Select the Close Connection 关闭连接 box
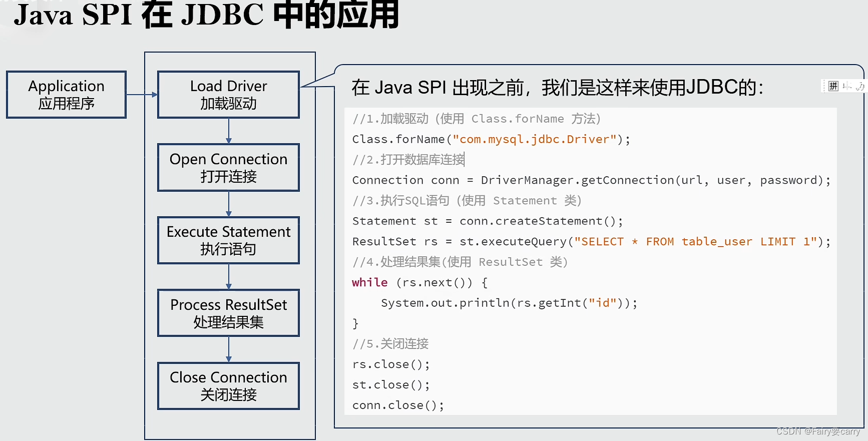Image resolution: width=868 pixels, height=441 pixels. 228,386
